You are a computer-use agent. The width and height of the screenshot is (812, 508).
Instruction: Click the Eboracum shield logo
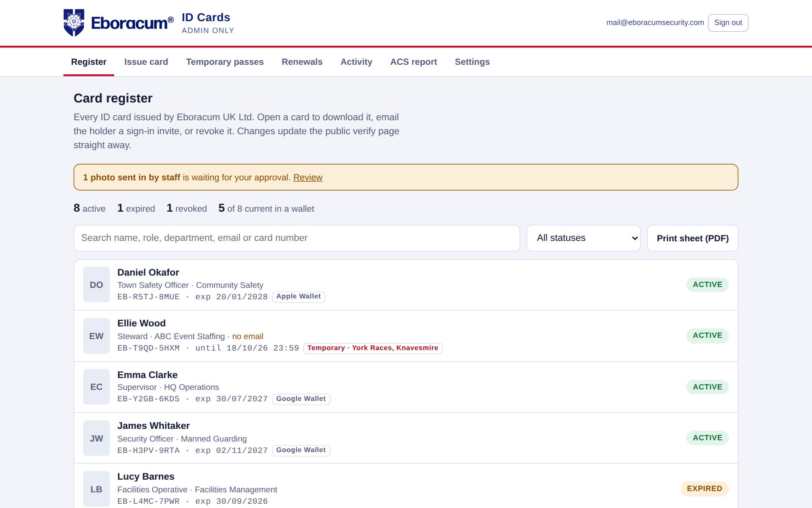pos(74,22)
